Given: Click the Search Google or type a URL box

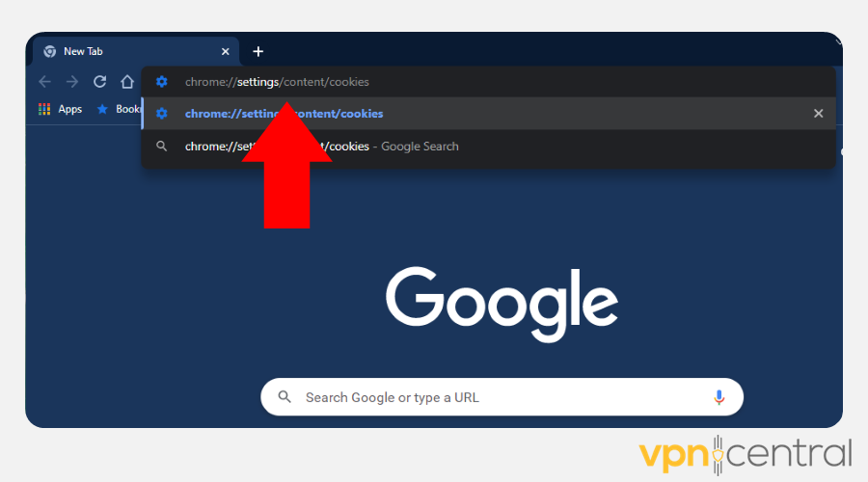Looking at the screenshot, I should 502,397.
